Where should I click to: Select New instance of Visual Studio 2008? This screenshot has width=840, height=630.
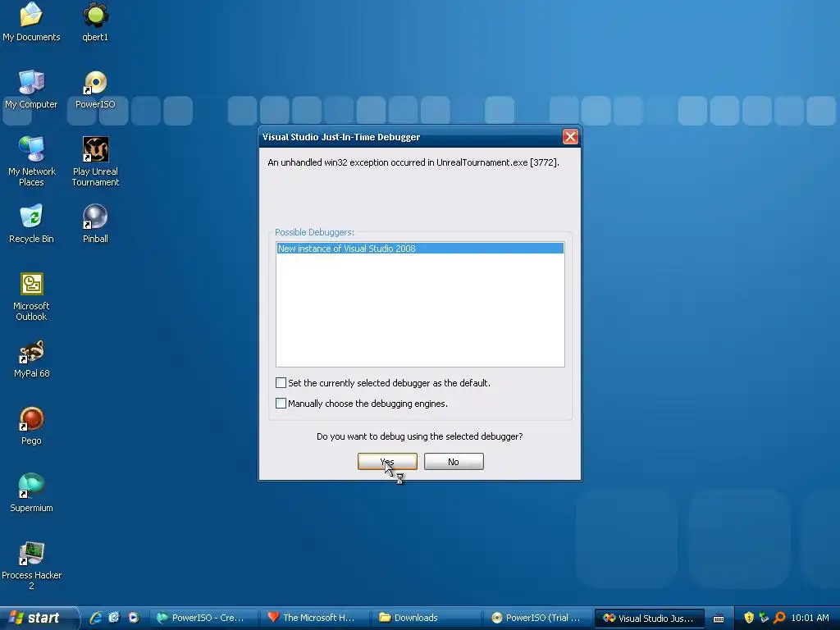(x=420, y=248)
